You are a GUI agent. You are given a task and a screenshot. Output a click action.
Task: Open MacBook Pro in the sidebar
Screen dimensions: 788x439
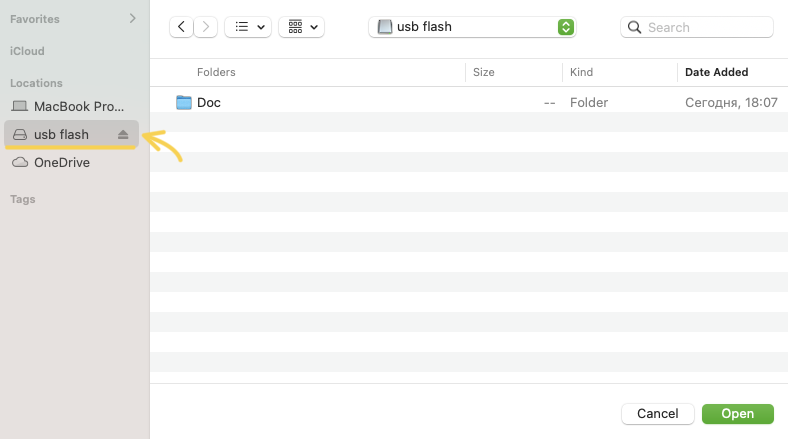pyautogui.click(x=71, y=106)
